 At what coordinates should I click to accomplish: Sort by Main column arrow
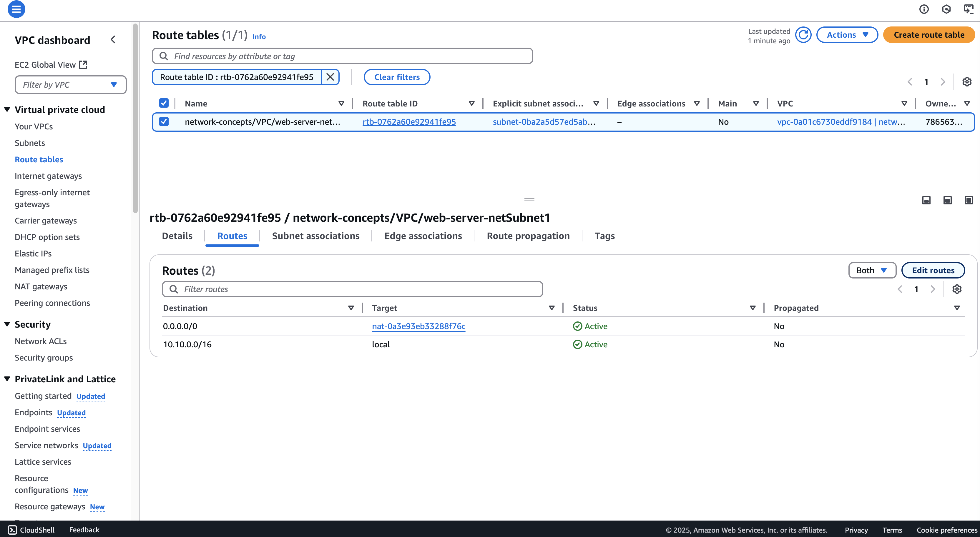coord(756,104)
